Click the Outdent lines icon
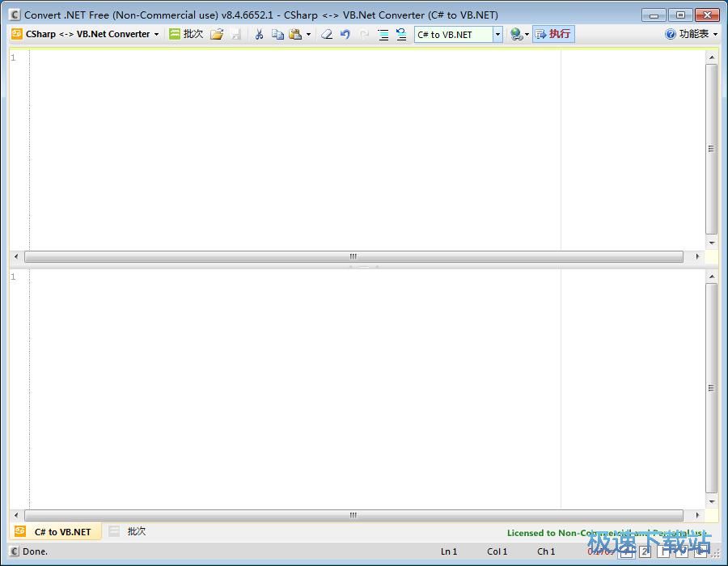Screen dimensions: 728x566 (401, 34)
